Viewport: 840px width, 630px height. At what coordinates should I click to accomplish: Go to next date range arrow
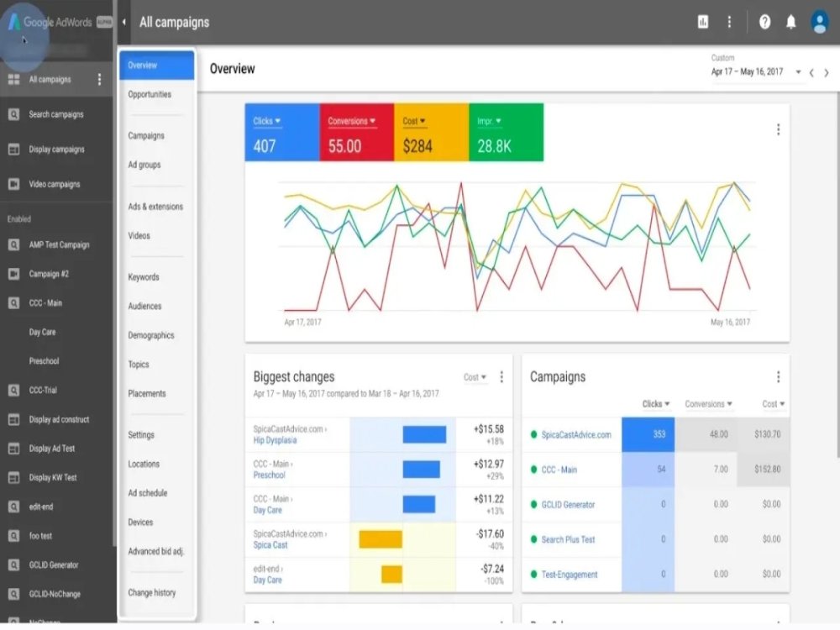pos(827,72)
